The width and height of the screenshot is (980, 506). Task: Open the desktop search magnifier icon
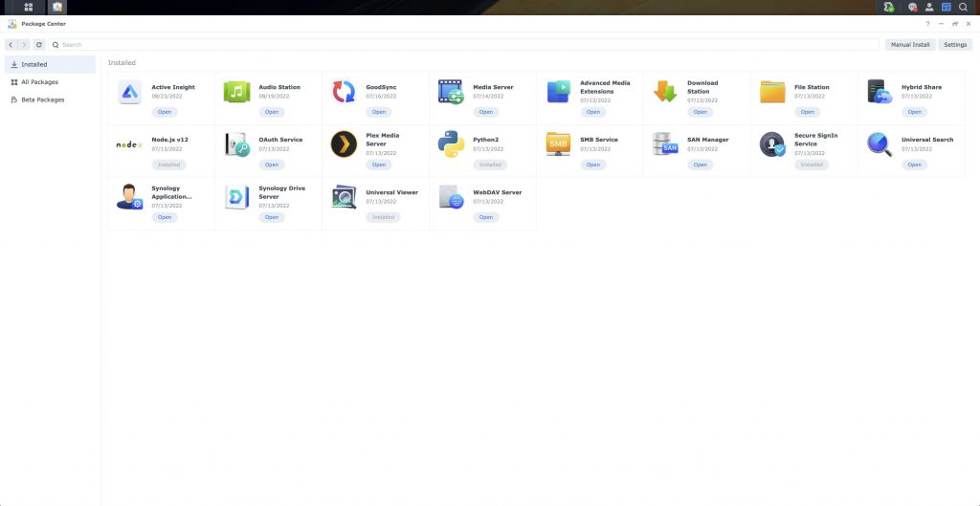tap(963, 8)
